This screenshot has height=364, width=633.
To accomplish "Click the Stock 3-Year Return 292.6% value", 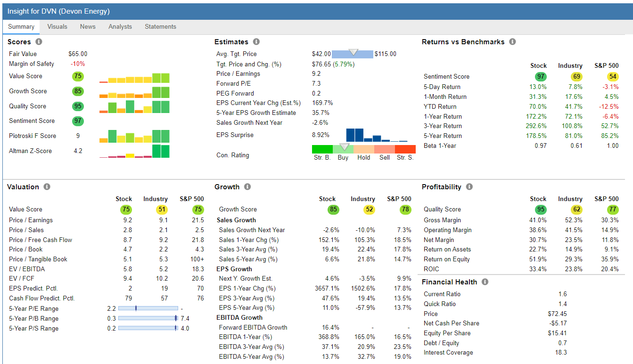I will [536, 126].
